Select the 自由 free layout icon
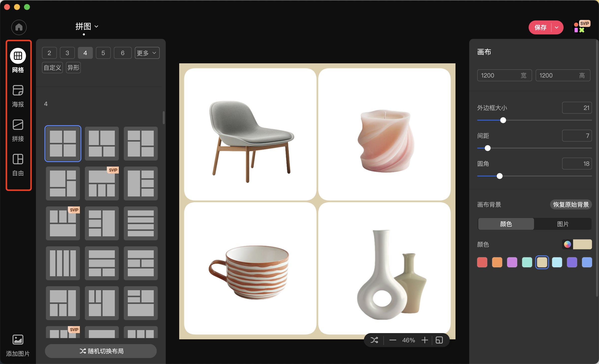 click(18, 159)
